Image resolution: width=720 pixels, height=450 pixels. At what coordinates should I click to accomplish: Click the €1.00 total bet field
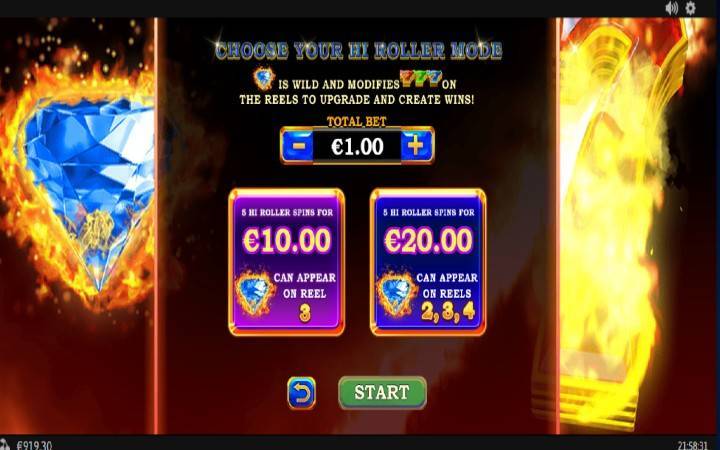tap(357, 146)
